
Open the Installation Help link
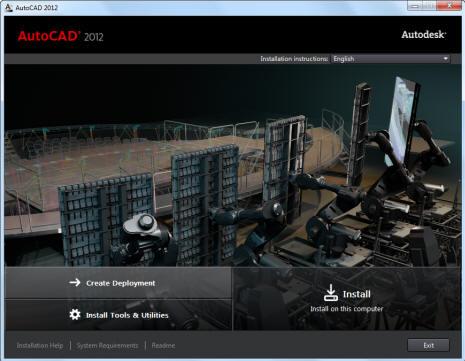coord(40,346)
